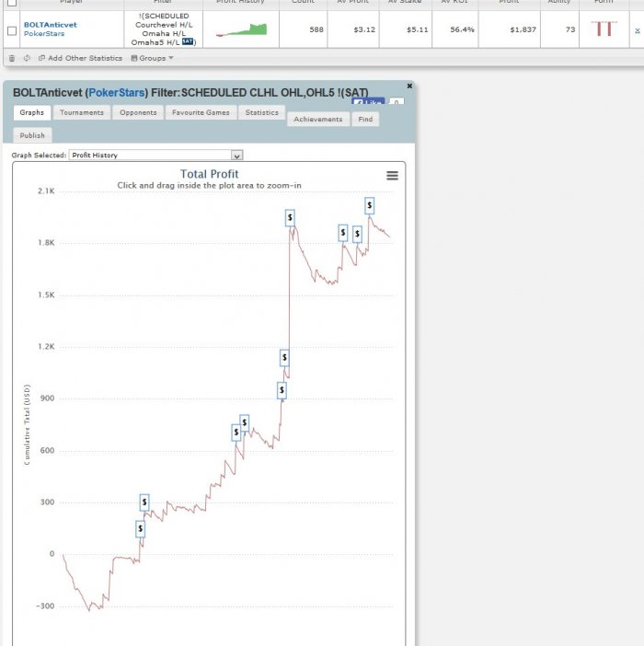The height and width of the screenshot is (646, 644).
Task: Open the chart hamburger menu icon
Action: (x=392, y=176)
